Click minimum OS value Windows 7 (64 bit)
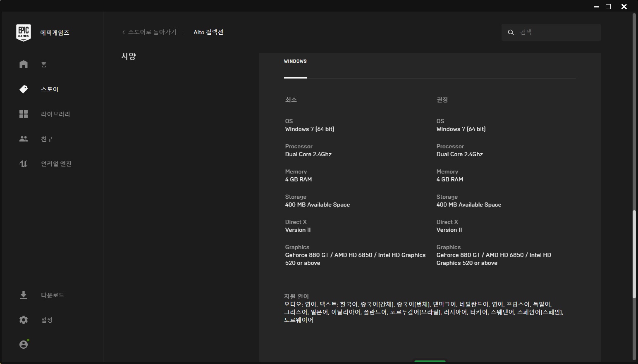Screen dimensions: 638x364 point(310,129)
